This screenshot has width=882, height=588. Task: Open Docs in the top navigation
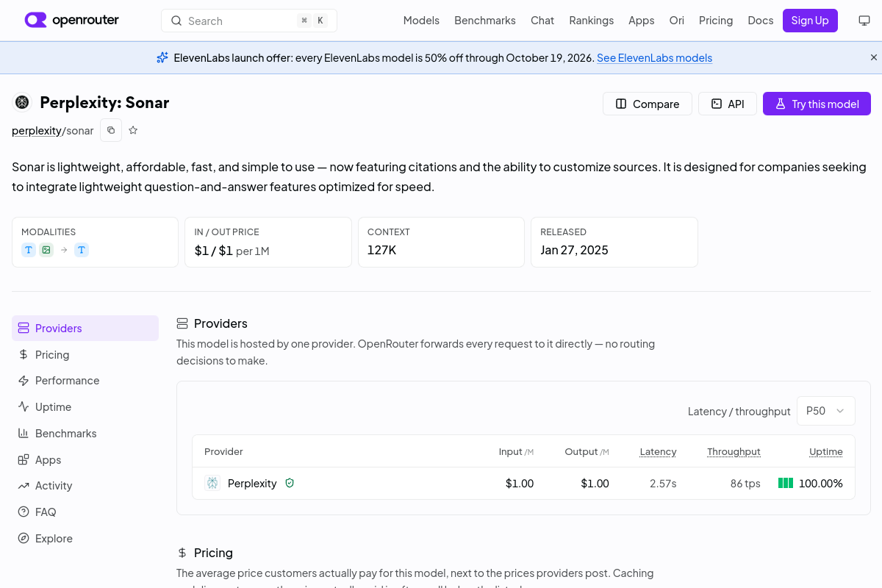click(x=761, y=21)
